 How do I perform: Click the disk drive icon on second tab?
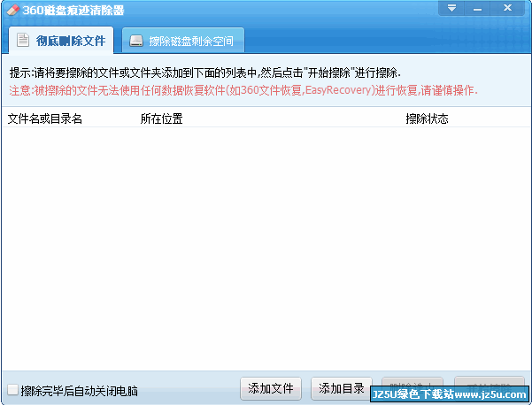click(x=136, y=41)
